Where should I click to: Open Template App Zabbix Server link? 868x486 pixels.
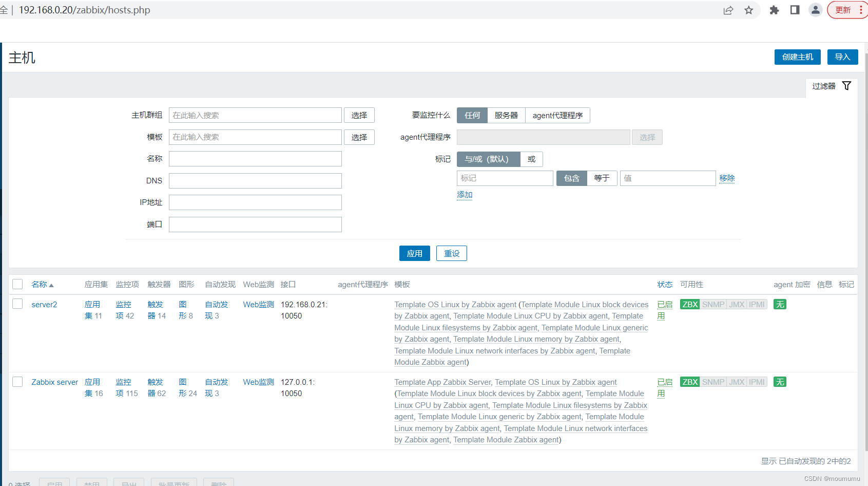[x=442, y=382]
